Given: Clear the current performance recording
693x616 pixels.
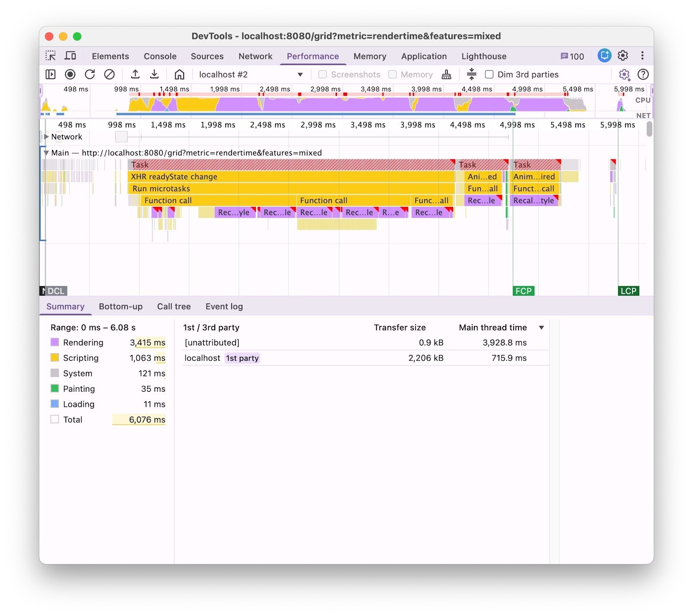Looking at the screenshot, I should (110, 74).
